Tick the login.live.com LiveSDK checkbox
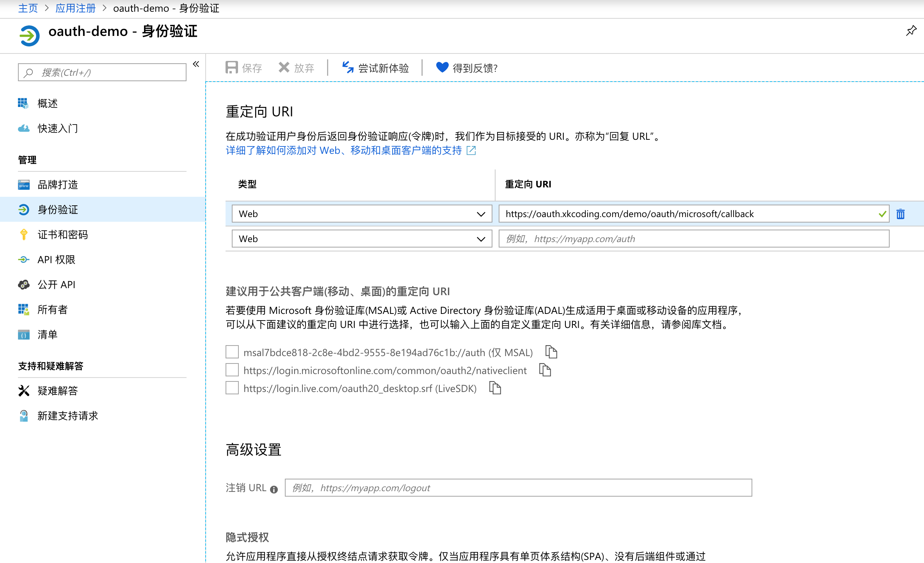924x563 pixels. [x=232, y=388]
